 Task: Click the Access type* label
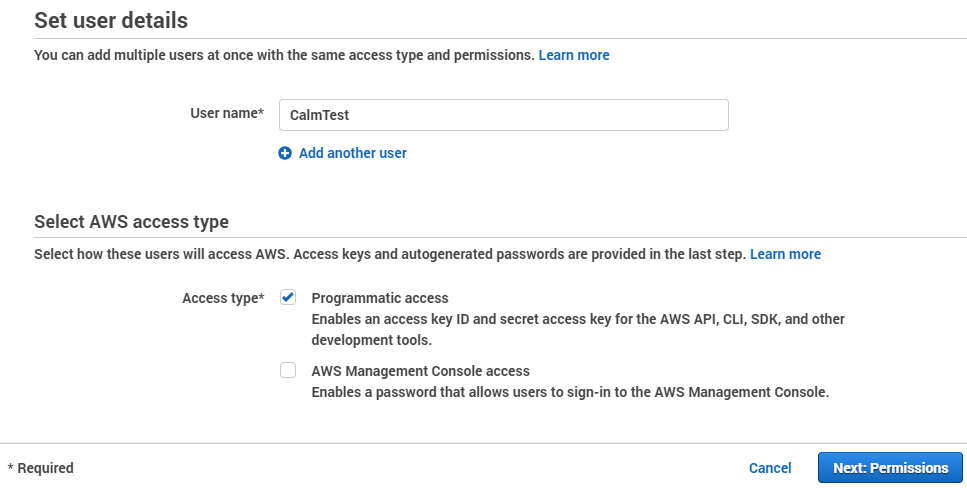[x=223, y=298]
